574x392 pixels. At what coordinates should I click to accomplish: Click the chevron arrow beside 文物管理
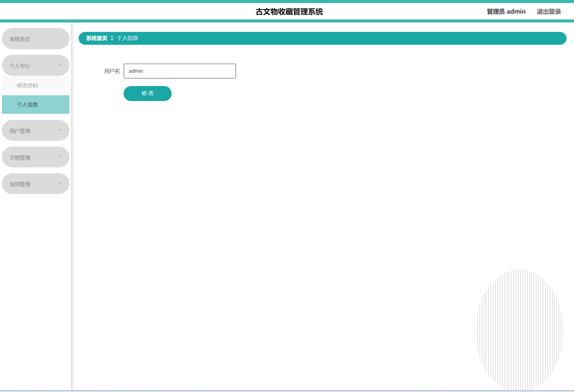[60, 157]
